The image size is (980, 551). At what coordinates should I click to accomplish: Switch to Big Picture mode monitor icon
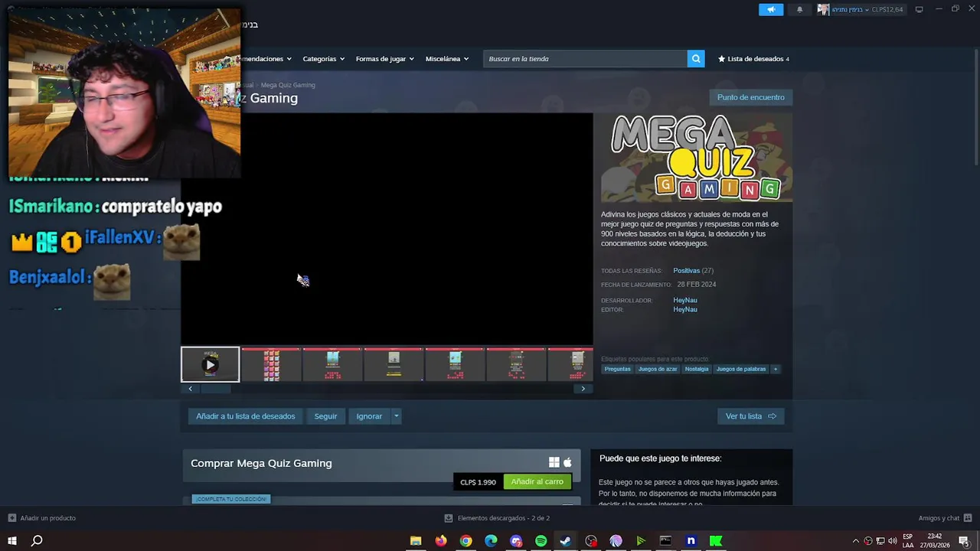[919, 9]
